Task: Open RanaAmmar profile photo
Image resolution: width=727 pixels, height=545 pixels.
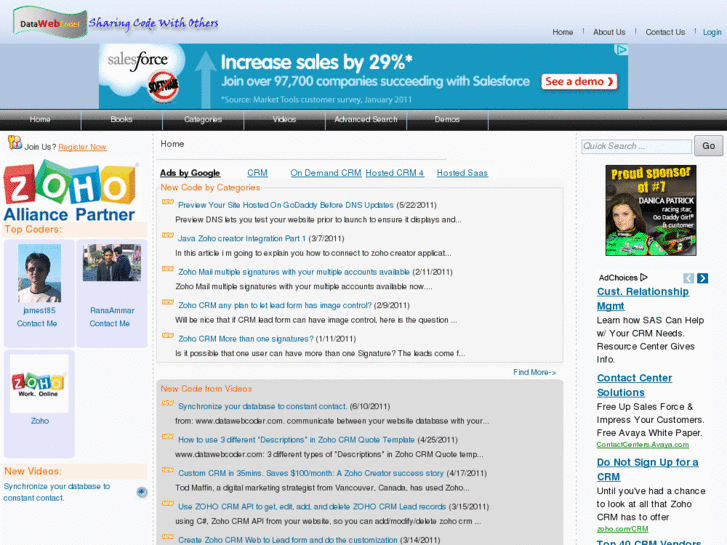Action: [112, 263]
